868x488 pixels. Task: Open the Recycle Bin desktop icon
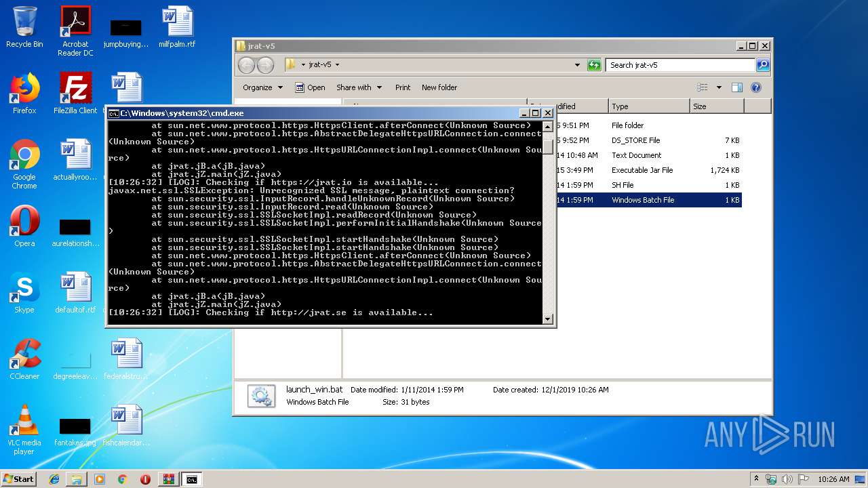24,27
